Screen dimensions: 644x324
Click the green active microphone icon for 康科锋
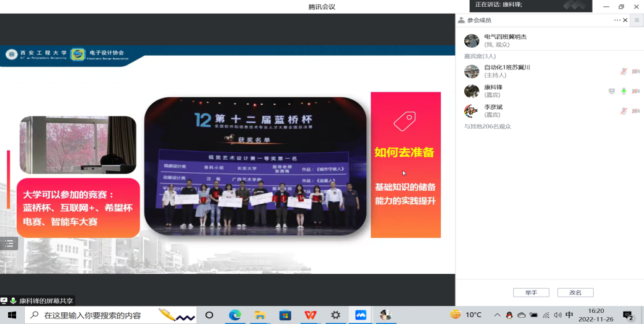[x=624, y=91]
